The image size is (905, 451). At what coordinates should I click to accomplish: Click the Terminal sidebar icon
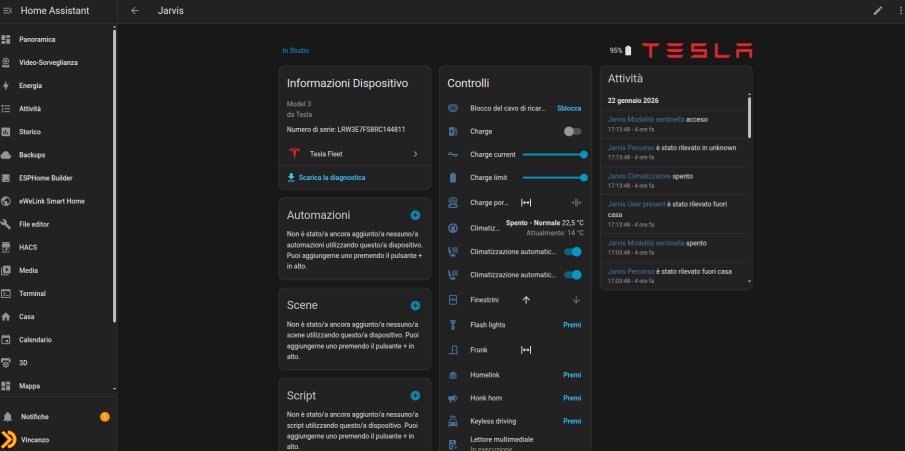(x=6, y=293)
